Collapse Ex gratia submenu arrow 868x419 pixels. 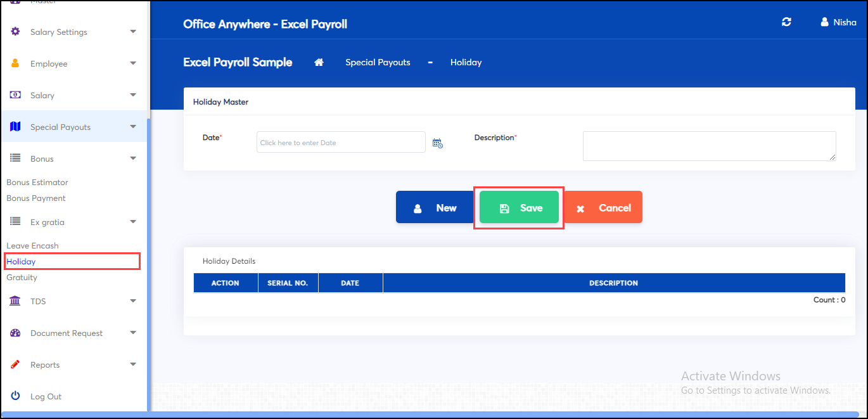(x=133, y=222)
